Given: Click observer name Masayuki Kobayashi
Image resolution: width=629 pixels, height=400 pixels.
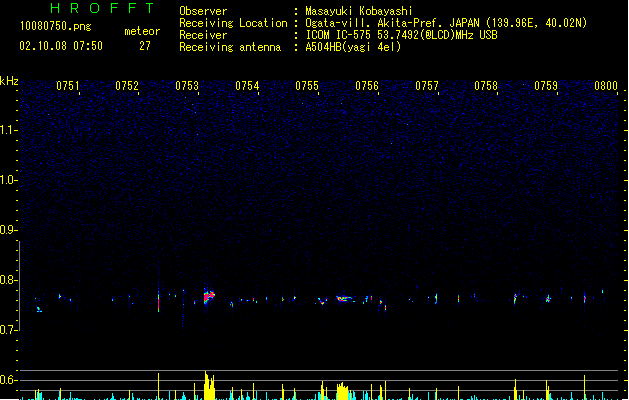Looking at the screenshot, I should [x=359, y=11].
